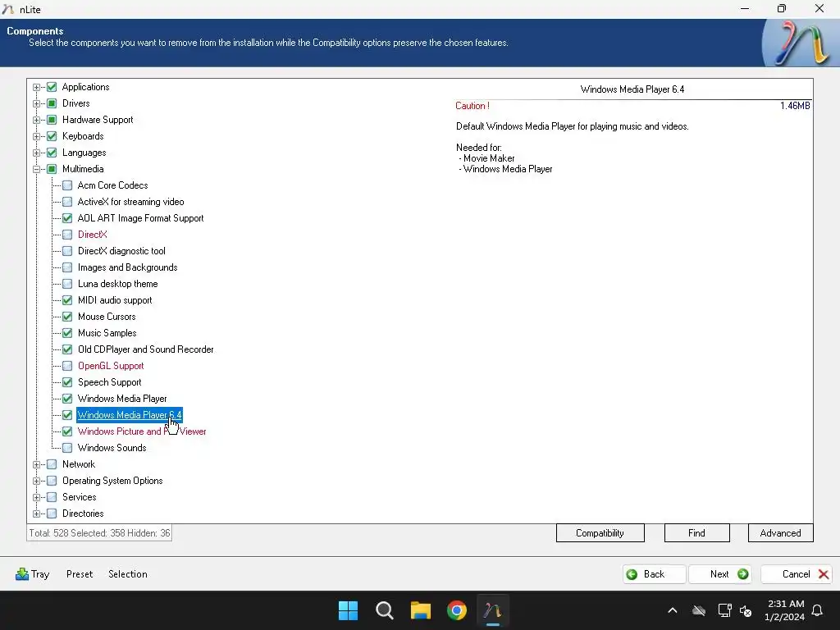Viewport: 840px width, 630px height.
Task: Select ActiveX for streaming video
Action: click(130, 202)
